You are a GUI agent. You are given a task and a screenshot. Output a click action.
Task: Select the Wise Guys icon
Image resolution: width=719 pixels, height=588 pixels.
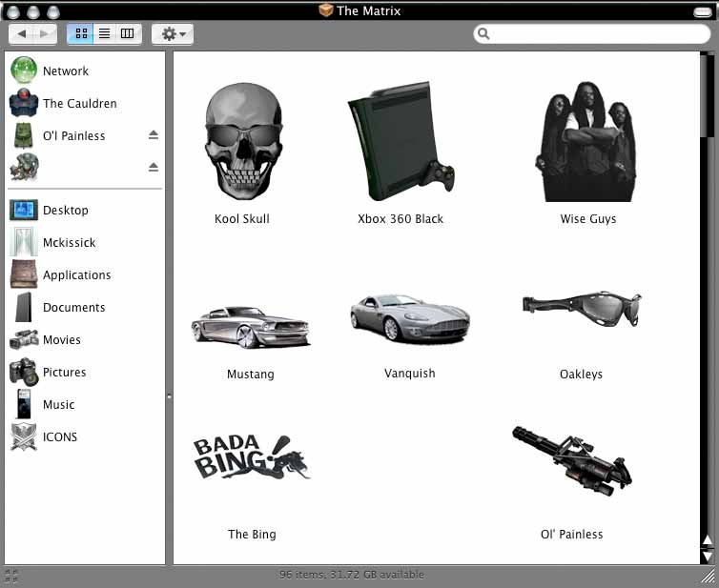click(x=586, y=141)
